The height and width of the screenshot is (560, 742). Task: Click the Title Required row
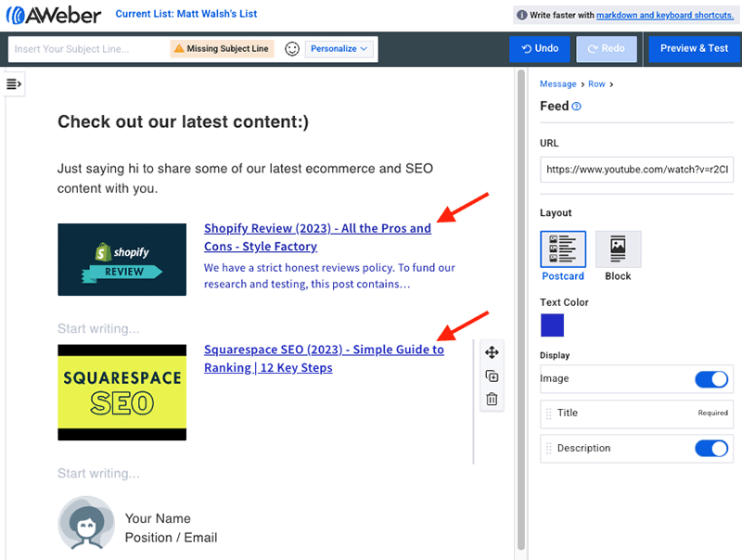[x=636, y=414]
